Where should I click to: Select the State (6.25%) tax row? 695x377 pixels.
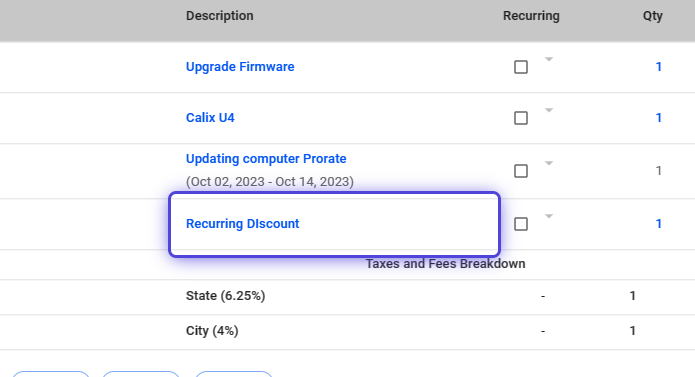348,296
